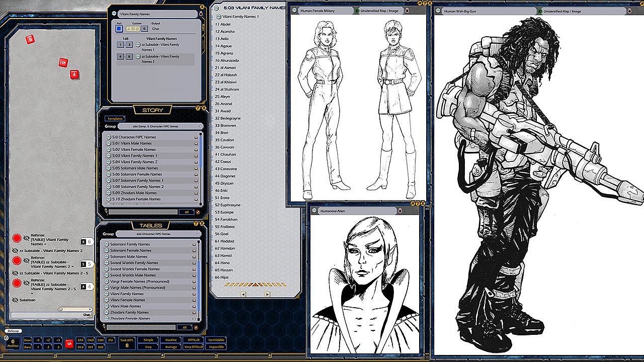Image resolution: width=644 pixels, height=362 pixels.
Task: Click the red d6 die in modifier bar
Action: [69, 343]
